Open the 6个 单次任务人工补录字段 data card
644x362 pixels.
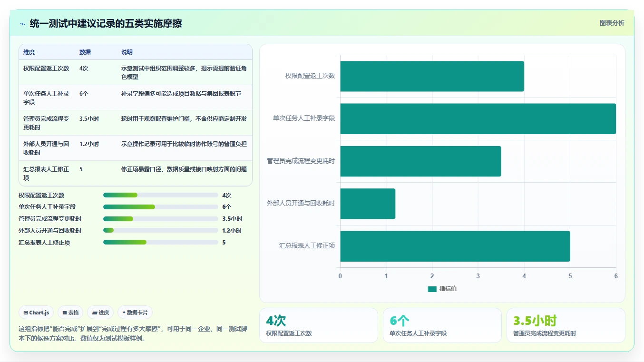tap(442, 325)
